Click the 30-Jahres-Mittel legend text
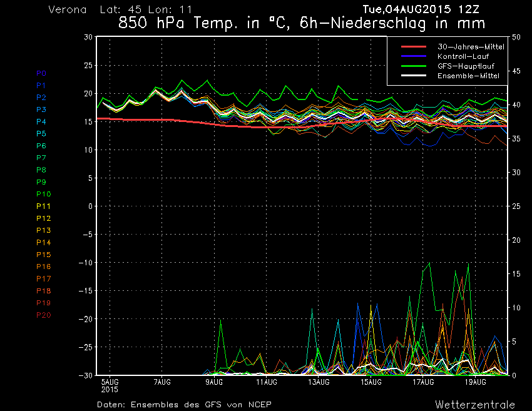 (471, 47)
